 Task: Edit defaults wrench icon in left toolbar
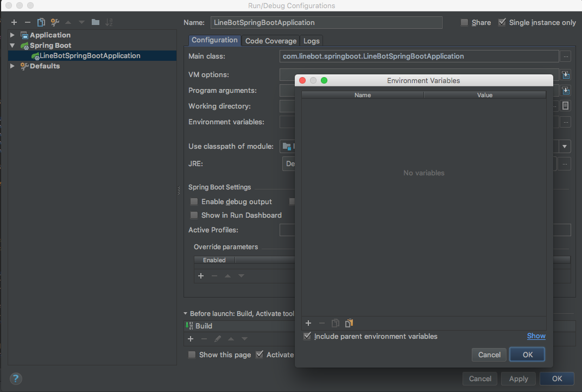click(x=55, y=22)
